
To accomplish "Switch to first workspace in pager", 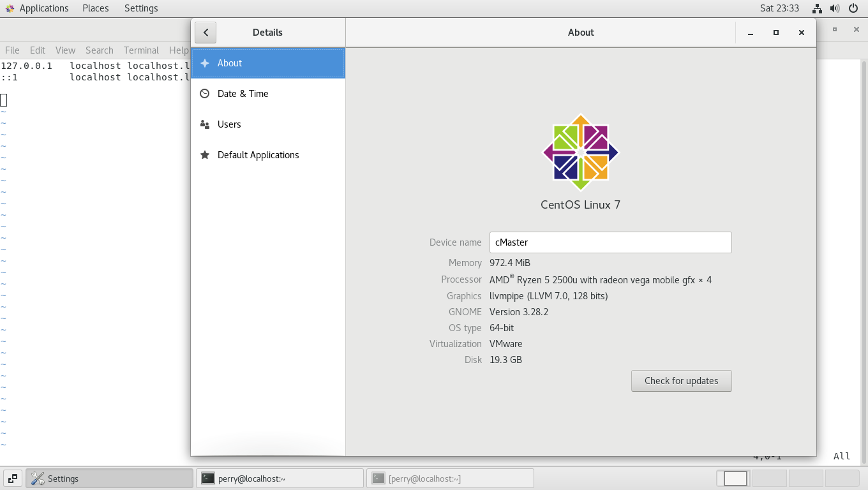I will tap(735, 479).
